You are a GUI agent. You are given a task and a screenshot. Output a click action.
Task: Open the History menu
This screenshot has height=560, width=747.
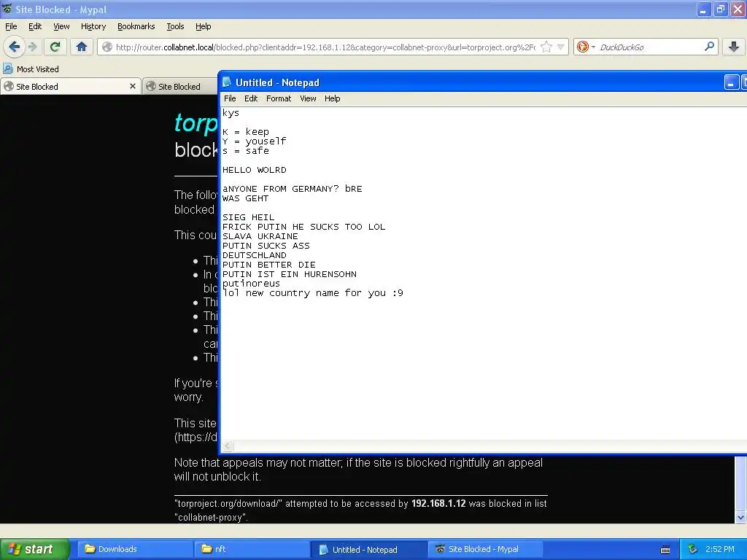(x=93, y=26)
